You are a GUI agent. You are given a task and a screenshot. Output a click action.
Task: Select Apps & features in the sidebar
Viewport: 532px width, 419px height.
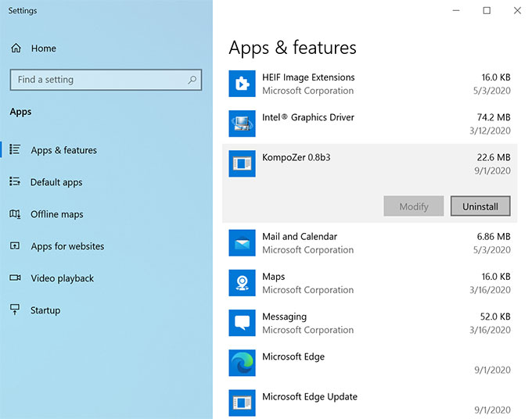[64, 150]
